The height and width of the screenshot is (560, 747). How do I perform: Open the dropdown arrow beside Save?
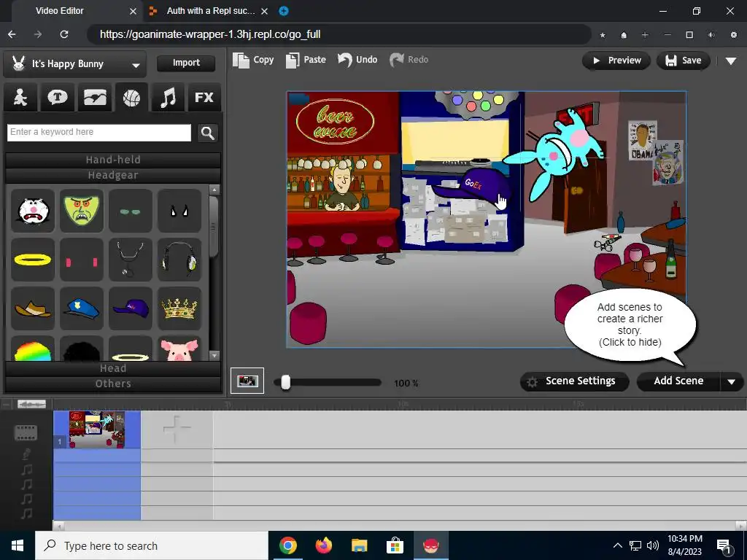pos(731,61)
